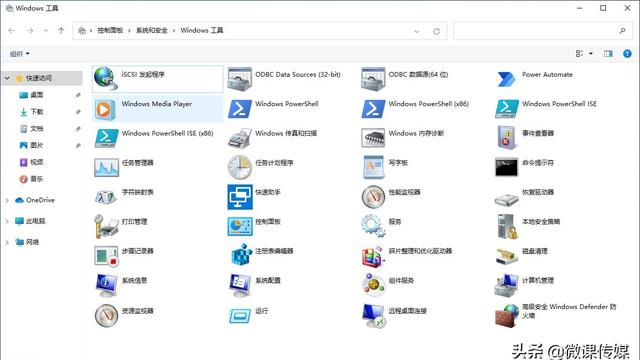Viewport: 640px width, 360px height.
Task: Toggle the preview pane button
Action: click(608, 53)
